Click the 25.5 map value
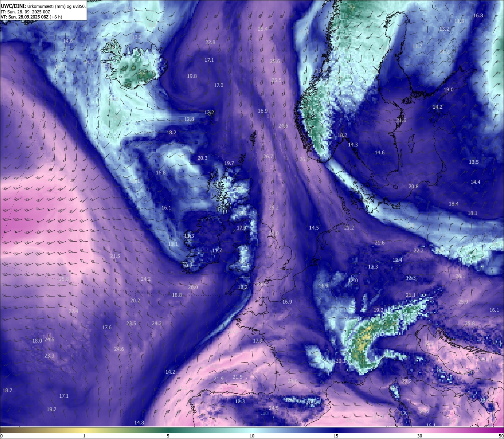The height and width of the screenshot is (439, 504). tap(276, 80)
